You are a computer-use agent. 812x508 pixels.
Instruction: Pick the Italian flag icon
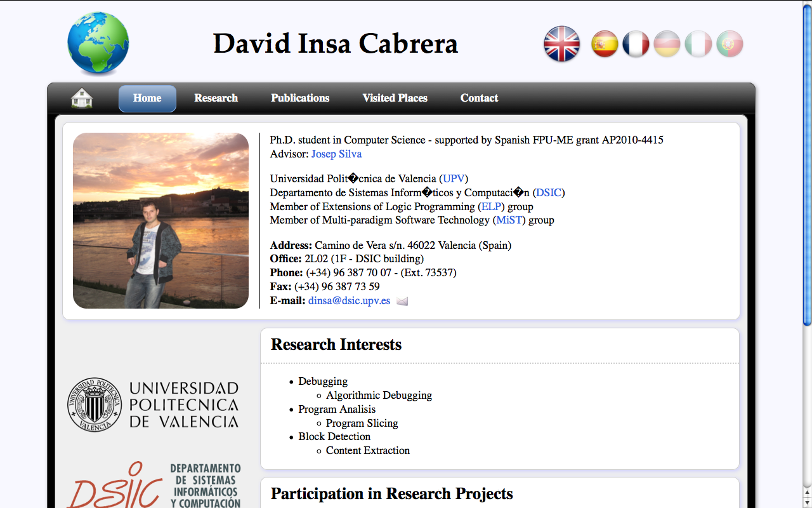click(698, 44)
